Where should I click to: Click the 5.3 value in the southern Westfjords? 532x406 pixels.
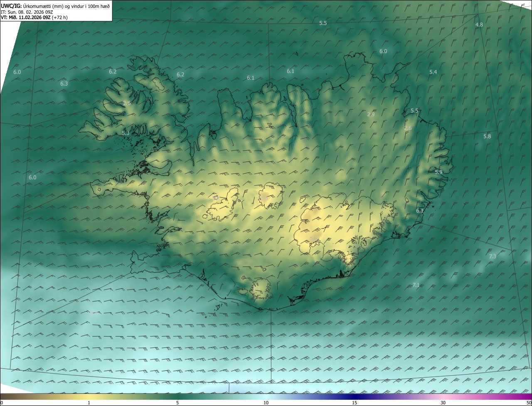pos(126,133)
